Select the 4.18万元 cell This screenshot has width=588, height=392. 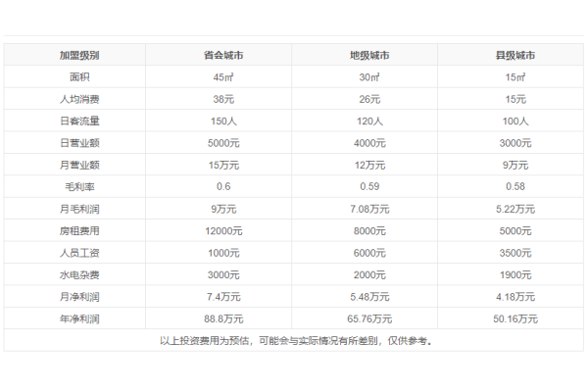pyautogui.click(x=511, y=296)
